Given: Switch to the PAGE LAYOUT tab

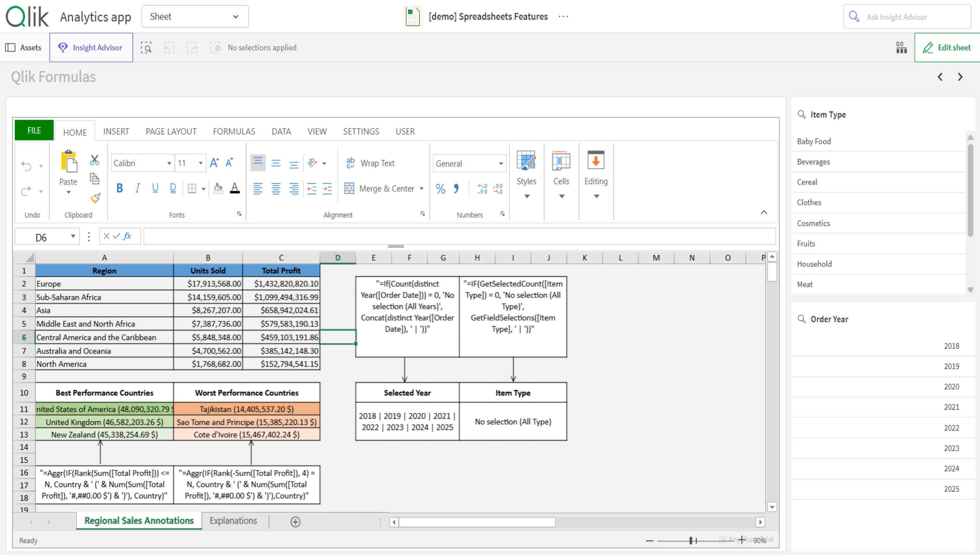Looking at the screenshot, I should click(x=171, y=131).
